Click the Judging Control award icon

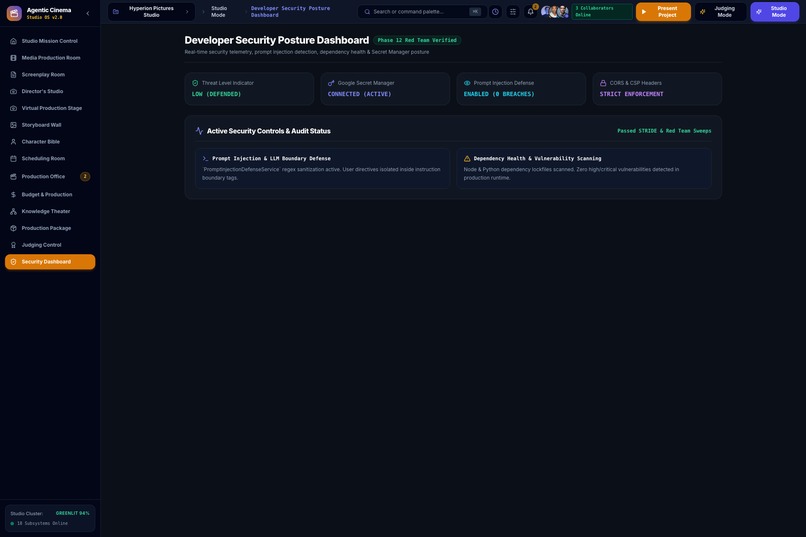(13, 245)
